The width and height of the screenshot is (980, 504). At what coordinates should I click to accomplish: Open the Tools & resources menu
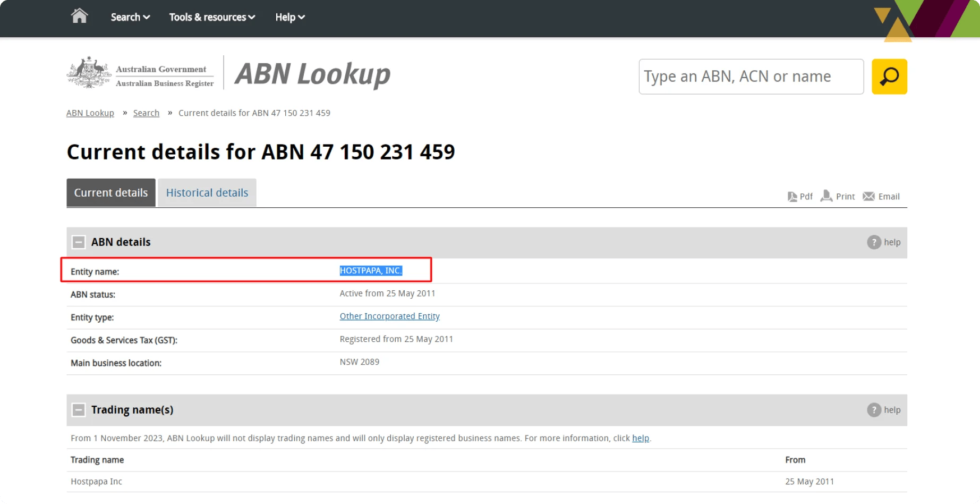[x=212, y=17]
